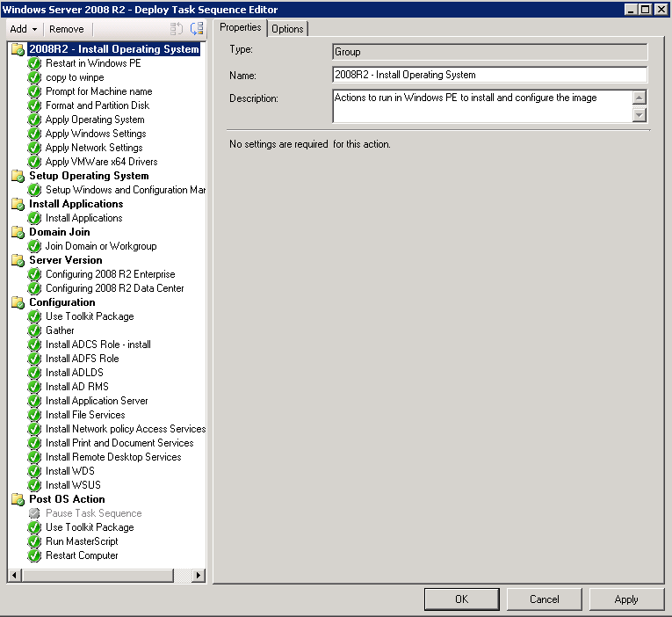Select the Server Version group label
This screenshot has width=672, height=617.
66,260
